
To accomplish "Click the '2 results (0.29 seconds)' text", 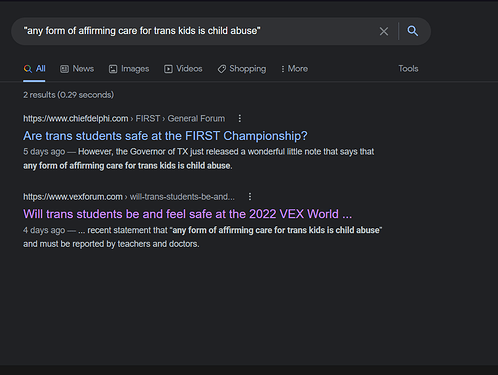I will 68,95.
